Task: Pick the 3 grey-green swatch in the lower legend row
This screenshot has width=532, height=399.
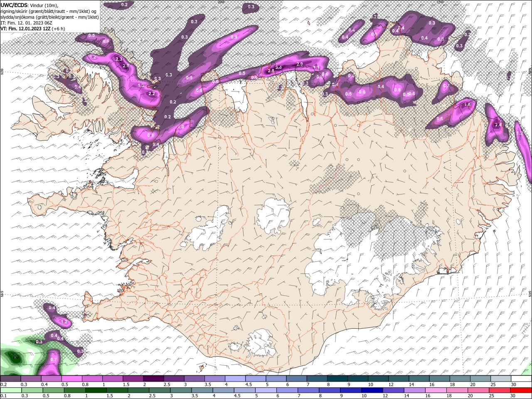Action: click(180, 390)
